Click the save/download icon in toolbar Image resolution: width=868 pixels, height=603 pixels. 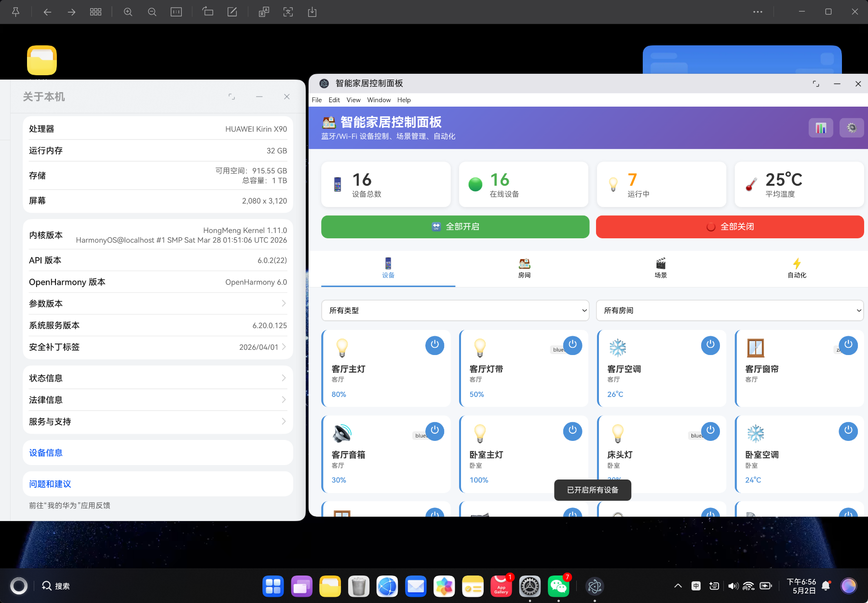tap(312, 12)
